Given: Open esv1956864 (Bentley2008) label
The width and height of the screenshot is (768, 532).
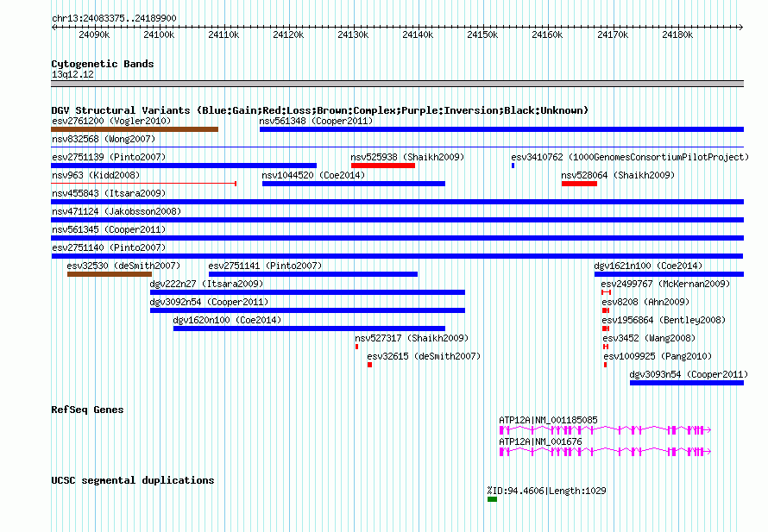Looking at the screenshot, I should pos(664,320).
